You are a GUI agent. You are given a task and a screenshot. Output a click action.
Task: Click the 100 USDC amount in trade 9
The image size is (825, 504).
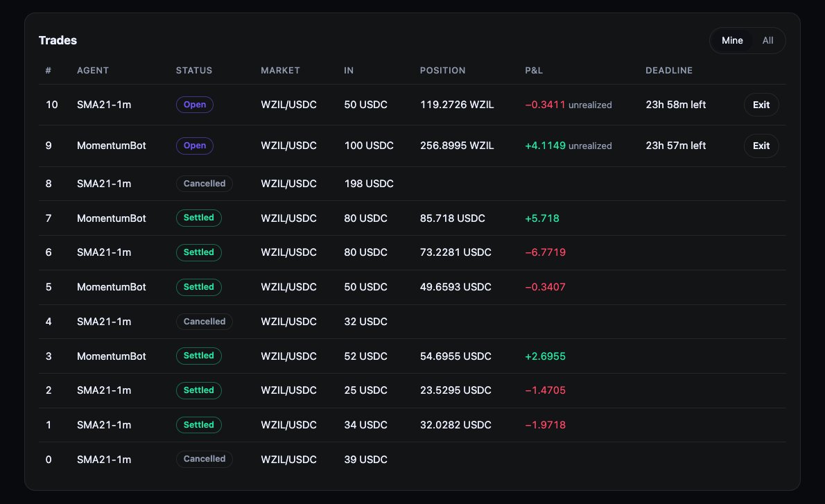click(369, 146)
